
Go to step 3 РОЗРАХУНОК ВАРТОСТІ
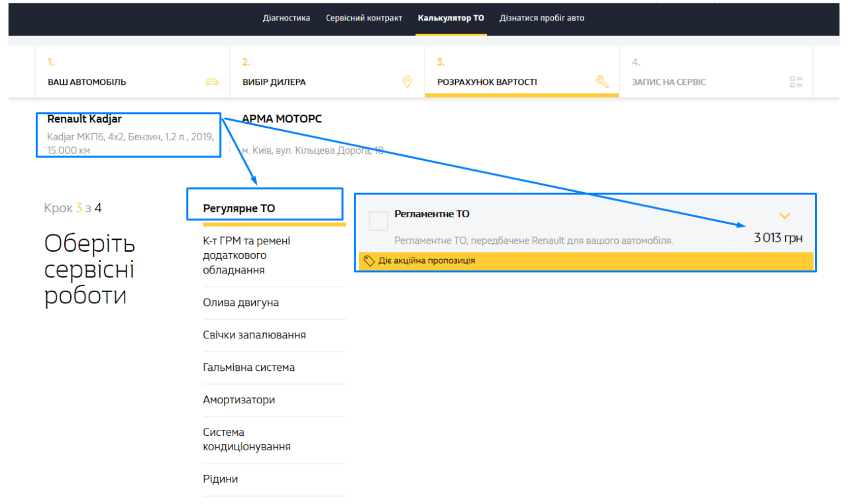point(522,72)
